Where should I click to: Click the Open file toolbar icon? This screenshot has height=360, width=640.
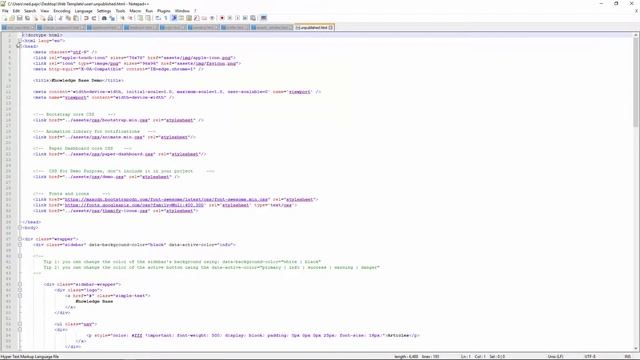tap(12, 18)
